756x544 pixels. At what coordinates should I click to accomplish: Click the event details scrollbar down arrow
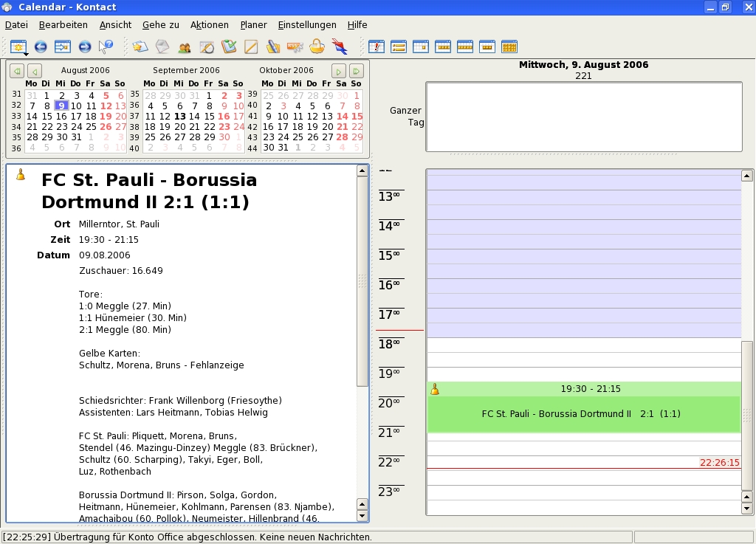[362, 516]
